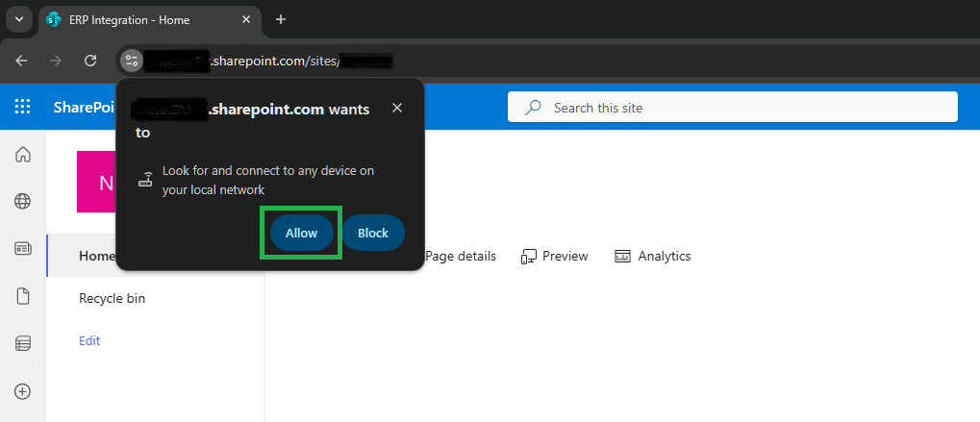This screenshot has height=422, width=980.
Task: Click the router device icon in prompt
Action: pyautogui.click(x=145, y=181)
